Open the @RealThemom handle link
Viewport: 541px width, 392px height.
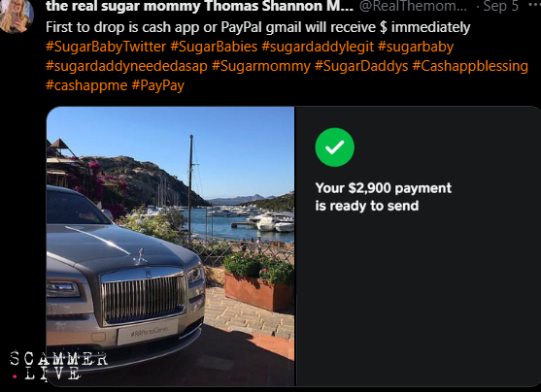(x=413, y=6)
